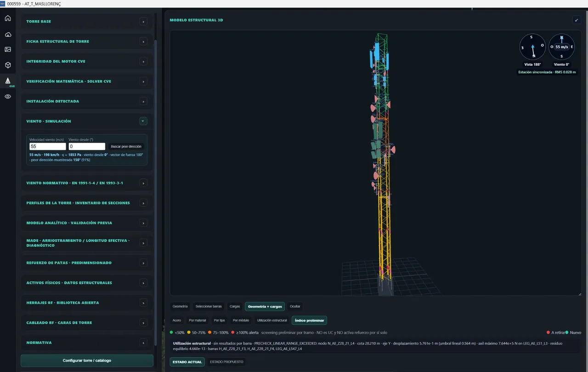
Task: Expand Activos Físicos Datos Estructurales section
Action: pos(143,283)
